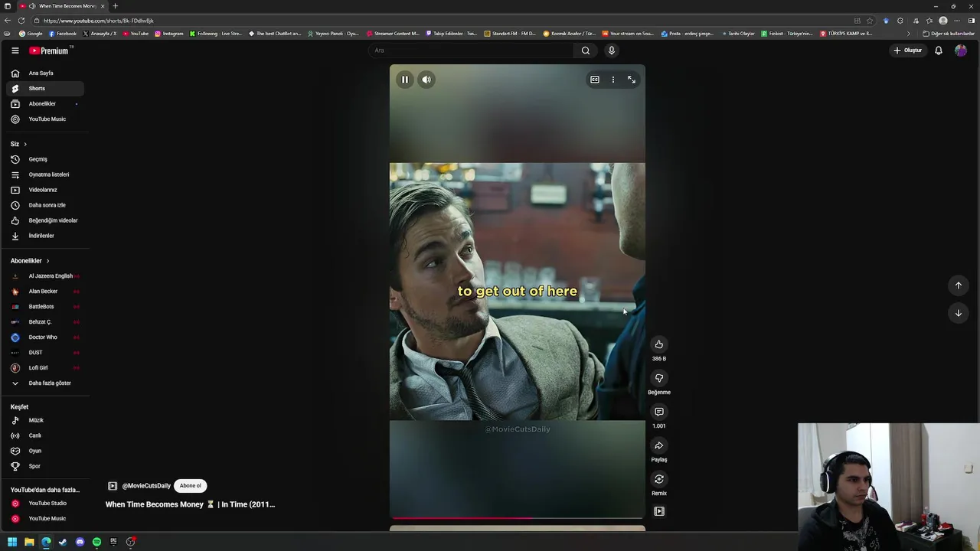Open the YouTube hamburger guide menu
Viewport: 980px width, 551px height.
pos(15,51)
